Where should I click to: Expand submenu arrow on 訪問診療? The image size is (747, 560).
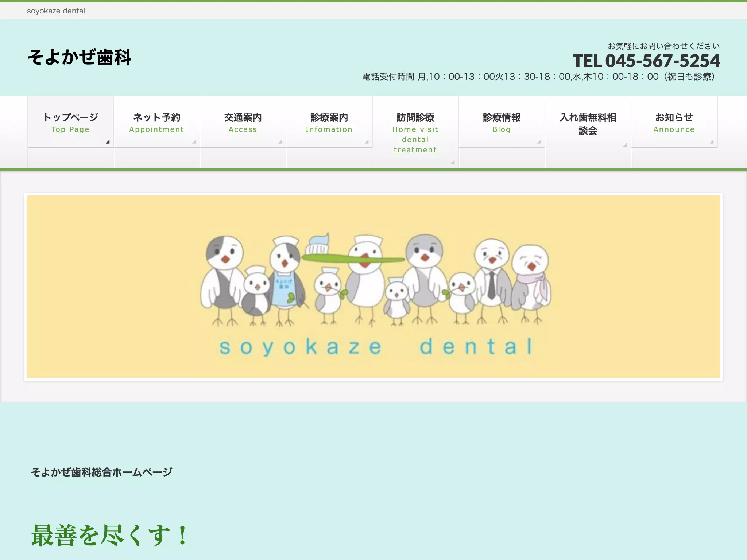(x=453, y=162)
